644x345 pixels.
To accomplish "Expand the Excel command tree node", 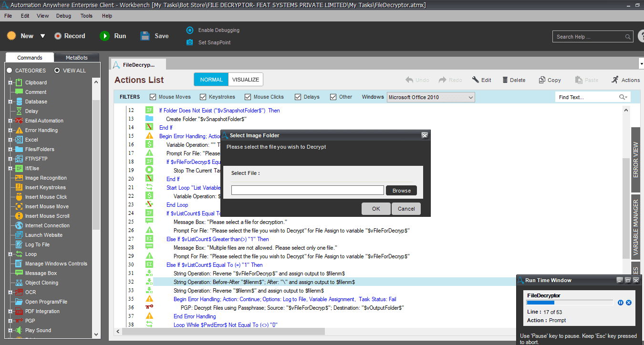I will click(x=10, y=140).
